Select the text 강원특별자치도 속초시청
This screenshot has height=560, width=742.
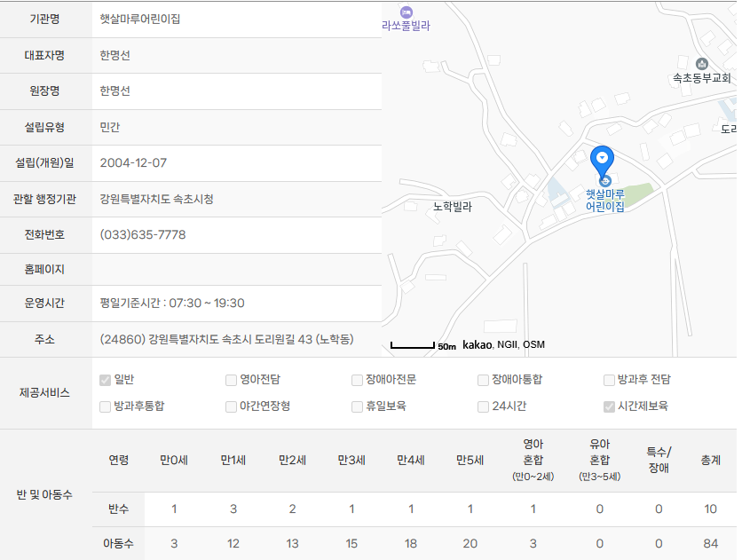156,199
